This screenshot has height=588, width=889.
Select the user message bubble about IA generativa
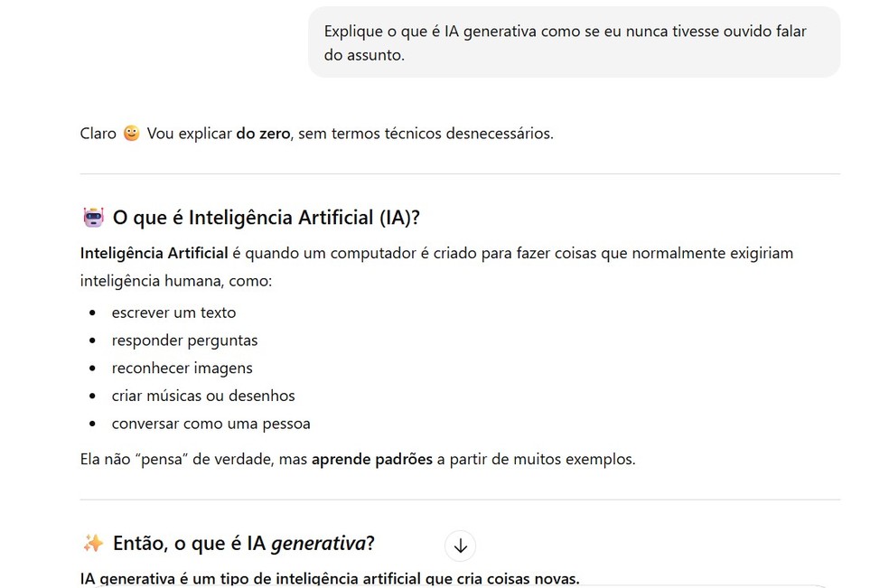pyautogui.click(x=574, y=42)
